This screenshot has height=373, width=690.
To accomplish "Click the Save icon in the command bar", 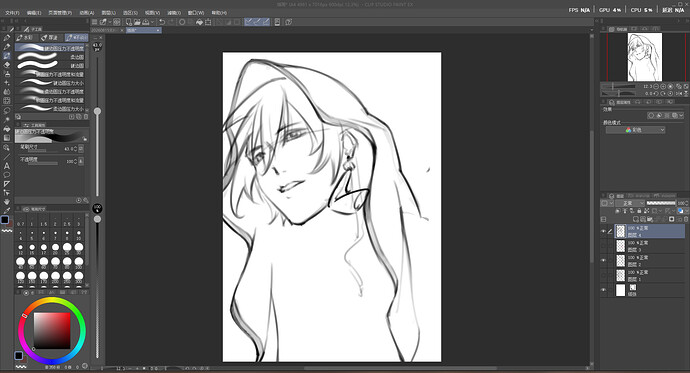I will (145, 22).
